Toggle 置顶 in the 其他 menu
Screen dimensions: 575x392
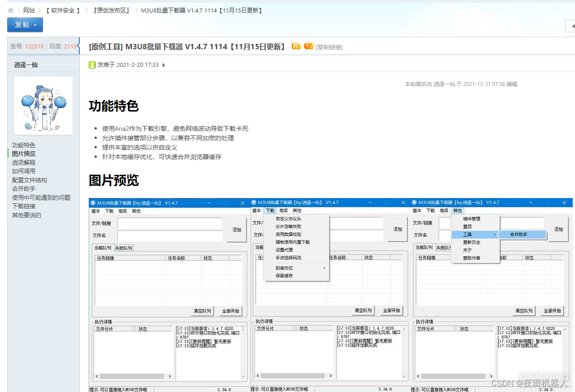[x=475, y=227]
